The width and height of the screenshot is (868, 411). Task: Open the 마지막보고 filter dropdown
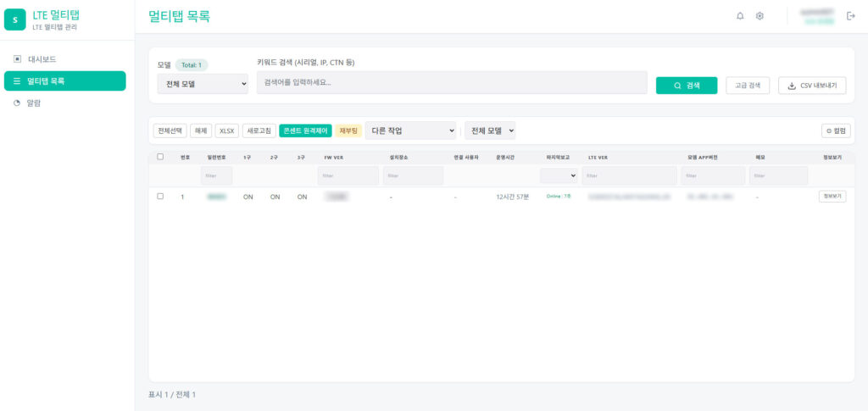[x=559, y=175]
